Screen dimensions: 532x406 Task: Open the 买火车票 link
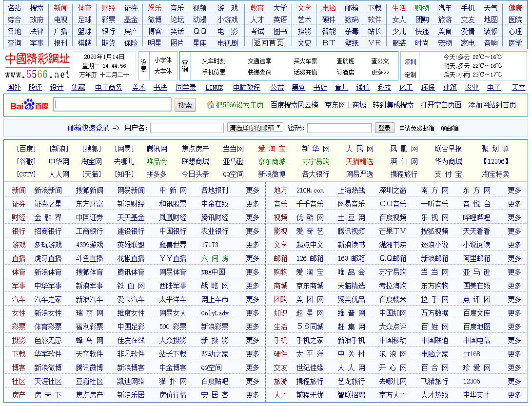point(305,61)
